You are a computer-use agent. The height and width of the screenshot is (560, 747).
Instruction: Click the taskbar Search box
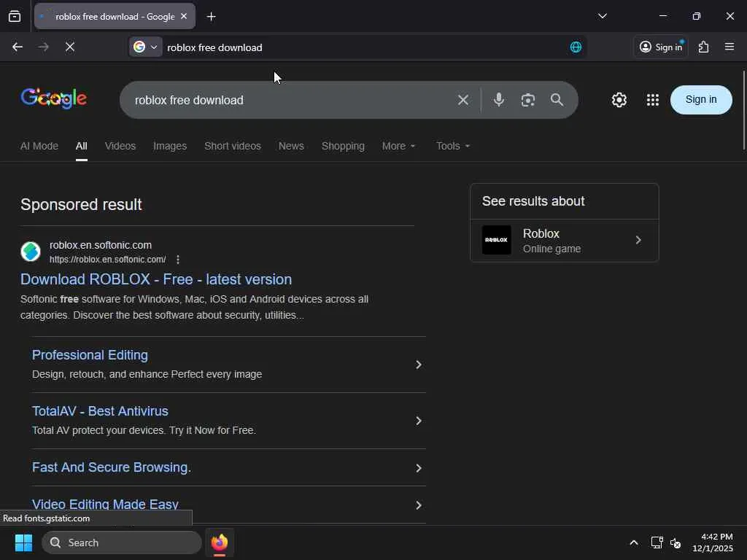122,542
